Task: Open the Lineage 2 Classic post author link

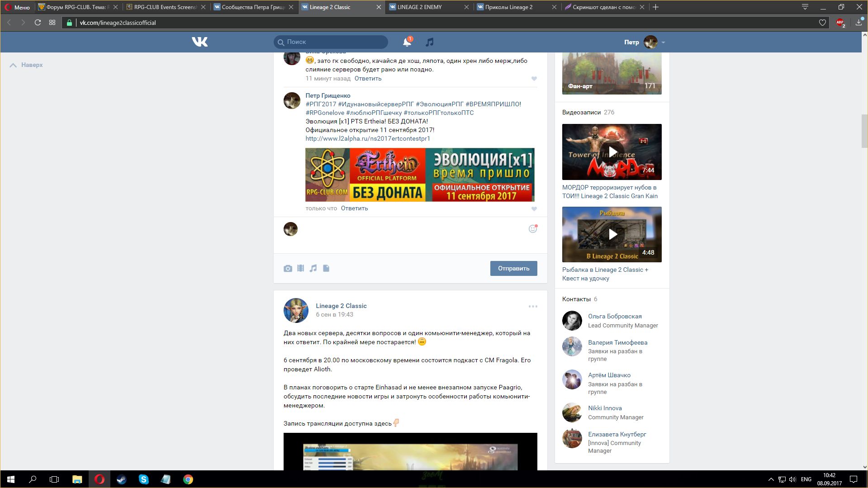Action: point(341,306)
